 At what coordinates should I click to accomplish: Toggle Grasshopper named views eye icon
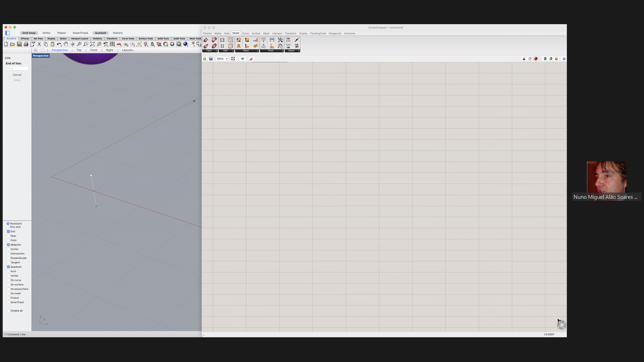tap(243, 59)
